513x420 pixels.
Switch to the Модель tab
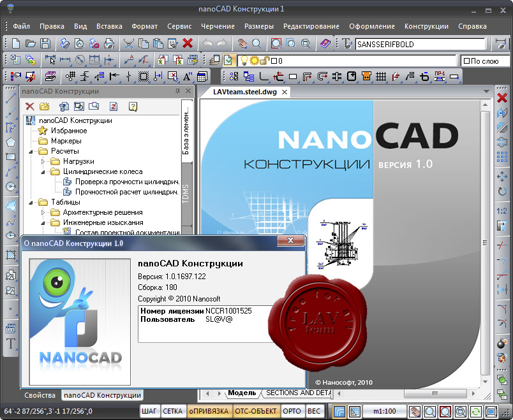(242, 393)
